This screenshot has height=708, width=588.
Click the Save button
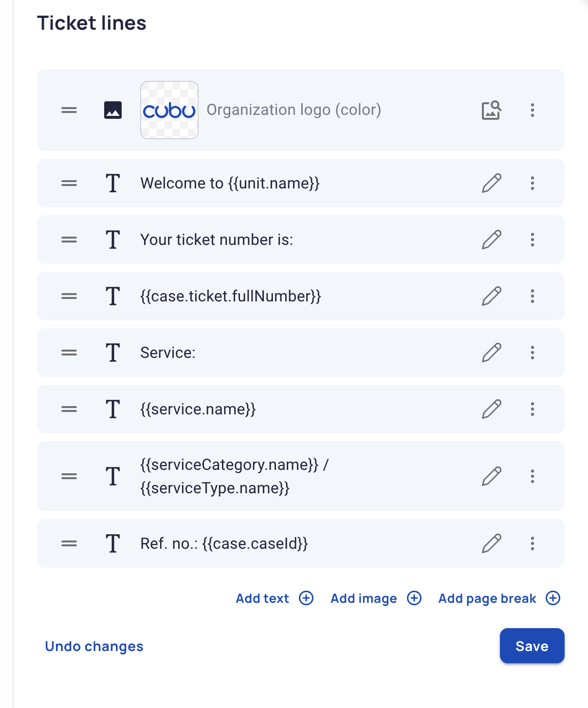click(x=532, y=646)
